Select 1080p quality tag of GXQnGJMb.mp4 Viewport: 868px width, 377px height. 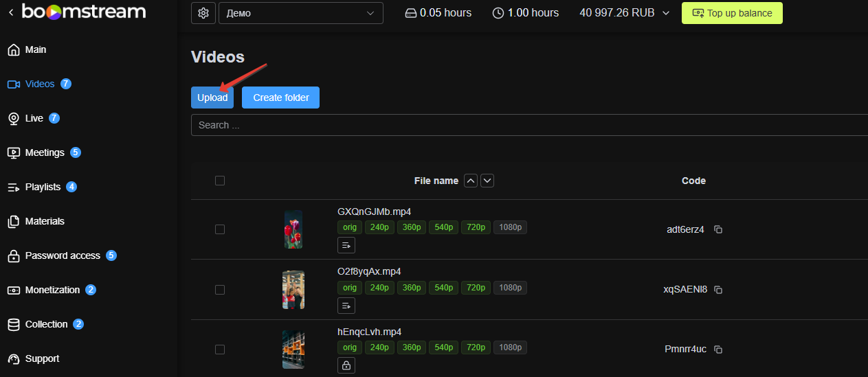(x=510, y=227)
